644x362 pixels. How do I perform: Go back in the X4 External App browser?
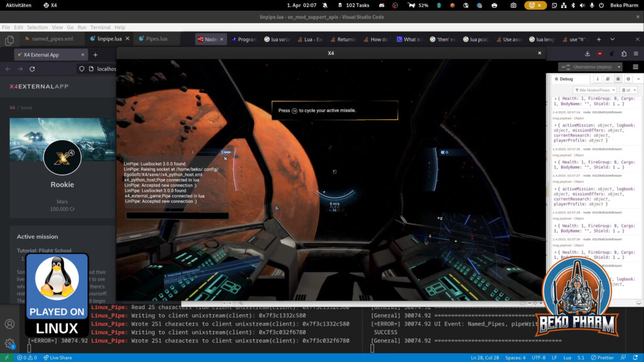coord(8,69)
